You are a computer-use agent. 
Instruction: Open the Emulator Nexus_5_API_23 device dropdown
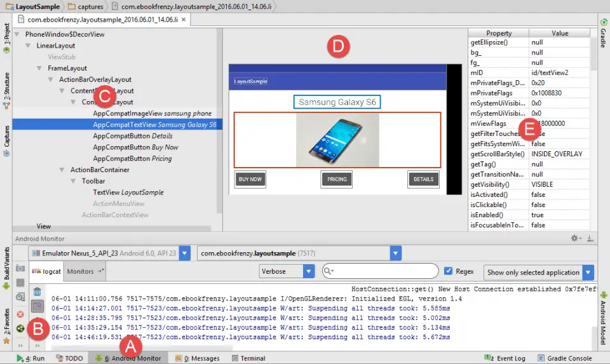(184, 253)
